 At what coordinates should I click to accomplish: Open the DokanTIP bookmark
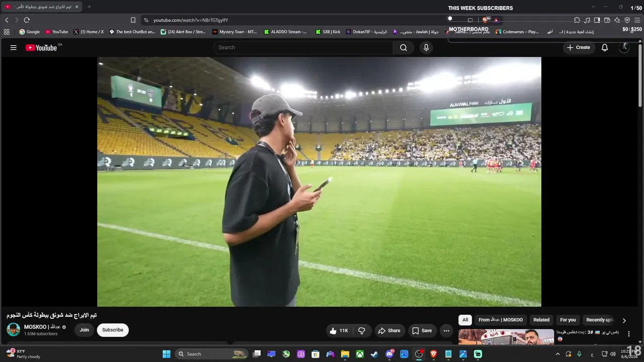[367, 32]
